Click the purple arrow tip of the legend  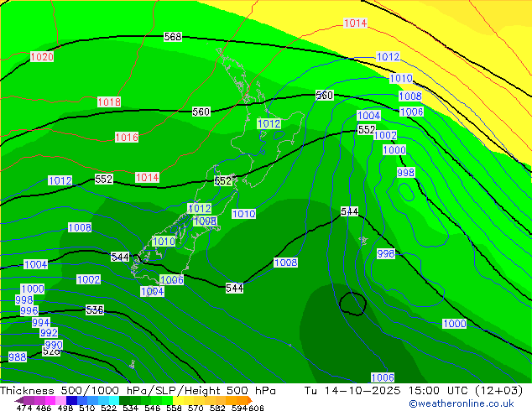click(x=18, y=400)
